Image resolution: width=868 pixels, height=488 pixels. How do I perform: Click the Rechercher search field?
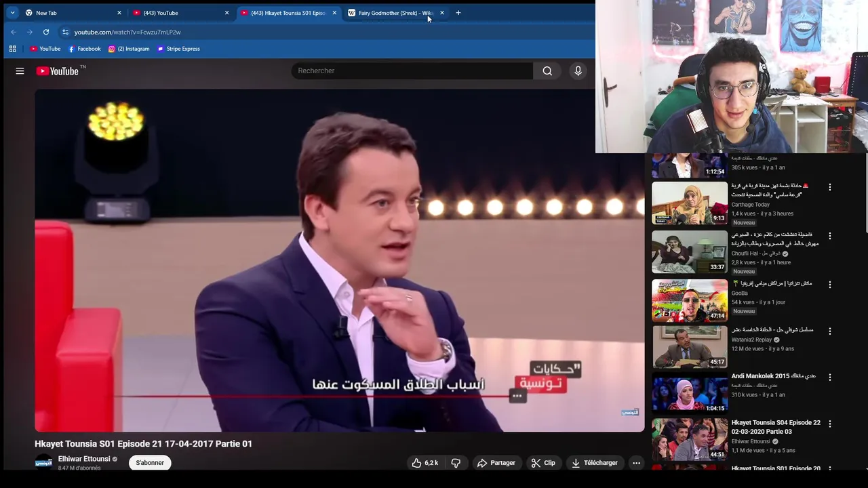coord(412,70)
